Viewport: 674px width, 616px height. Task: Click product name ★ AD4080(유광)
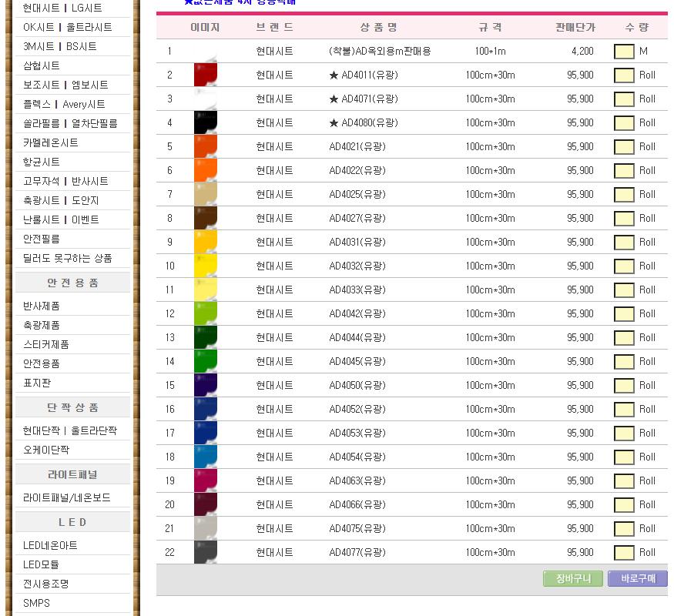[364, 123]
